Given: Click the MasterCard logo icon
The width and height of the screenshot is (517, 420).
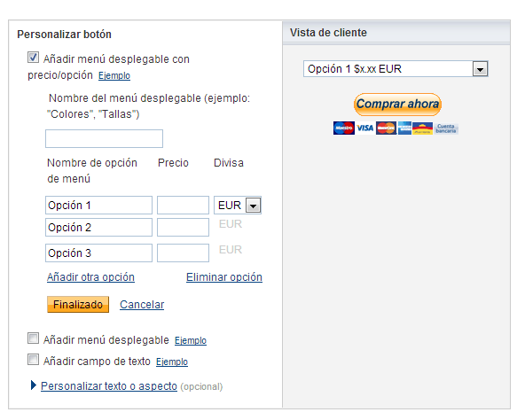Looking at the screenshot, I should pos(386,128).
